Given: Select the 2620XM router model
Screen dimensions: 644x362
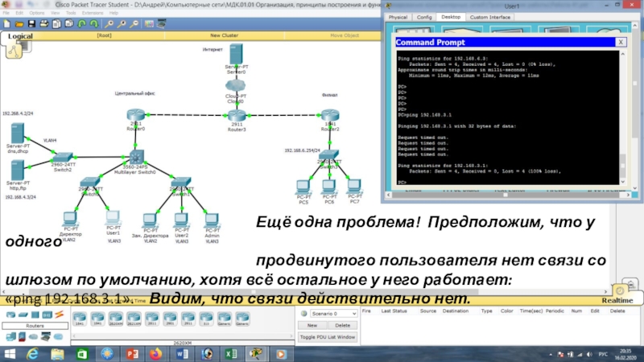Looking at the screenshot, I should 116,319.
